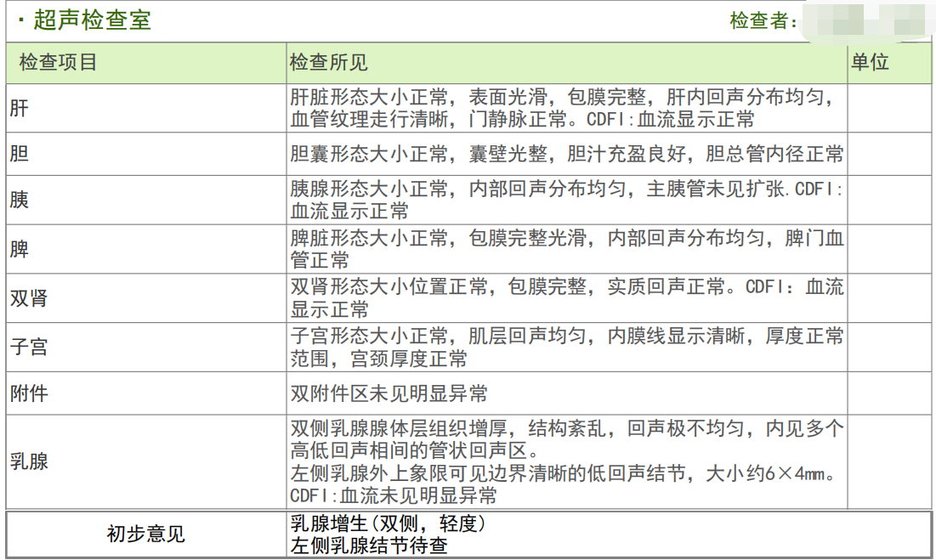Select the 肝 row label

tap(19, 108)
